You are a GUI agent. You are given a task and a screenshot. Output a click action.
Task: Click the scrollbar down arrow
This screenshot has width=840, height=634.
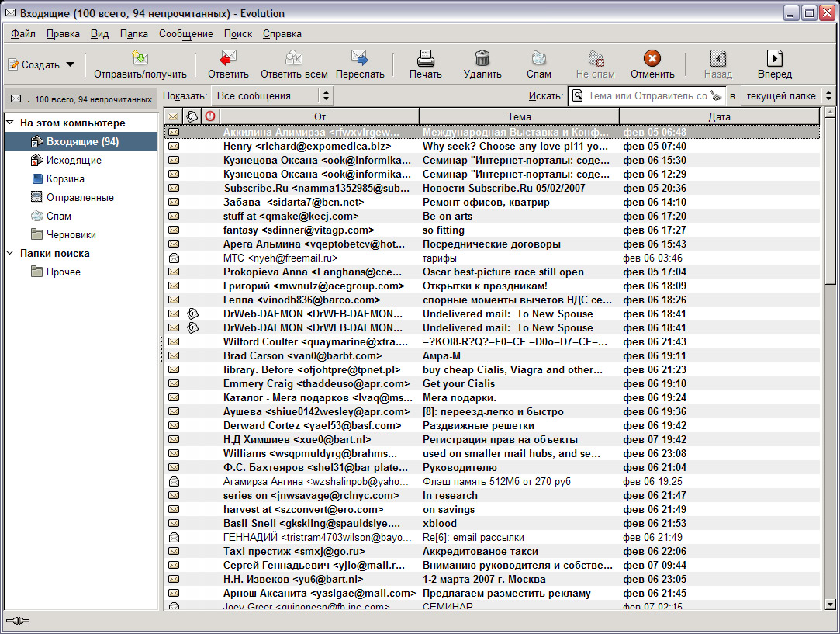click(x=830, y=605)
